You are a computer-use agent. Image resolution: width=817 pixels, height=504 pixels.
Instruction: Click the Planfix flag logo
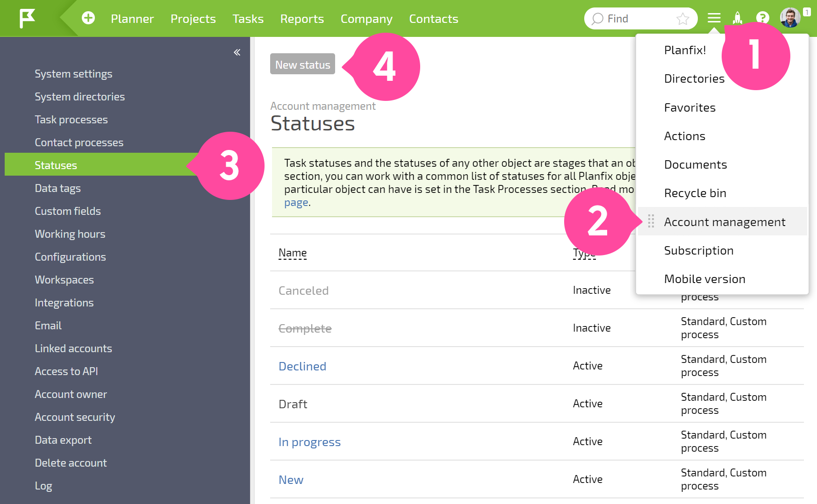(27, 19)
